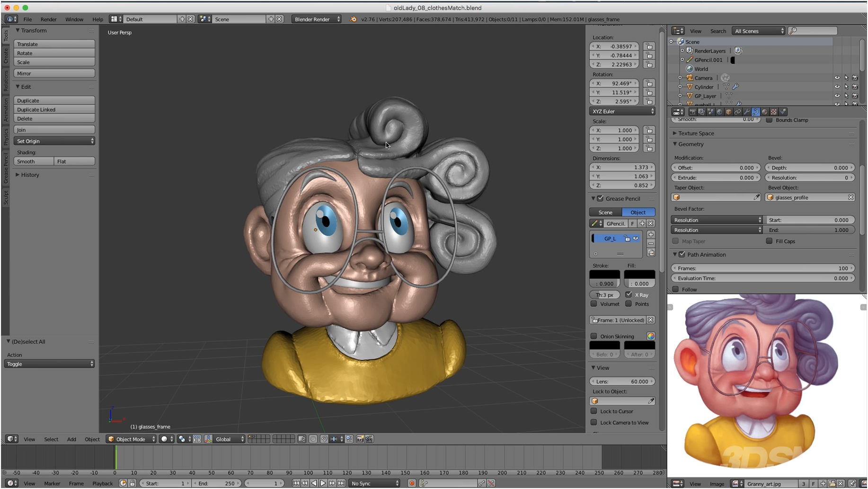Toggle the X Ray checkbox
Image resolution: width=868 pixels, height=489 pixels.
click(629, 294)
